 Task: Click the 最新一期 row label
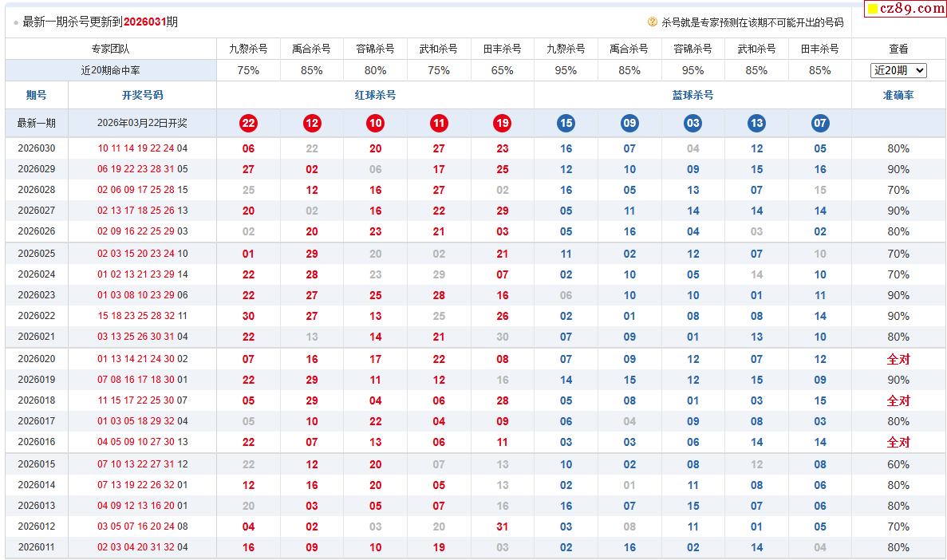tap(36, 123)
